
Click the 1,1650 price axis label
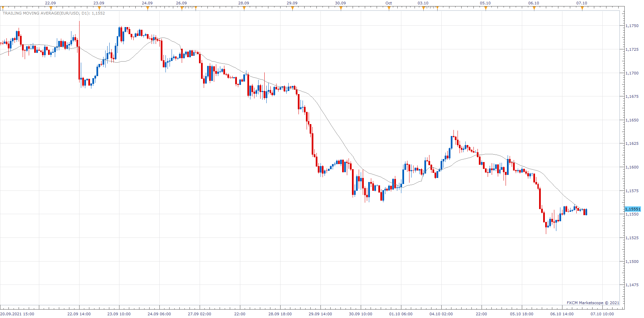point(632,120)
